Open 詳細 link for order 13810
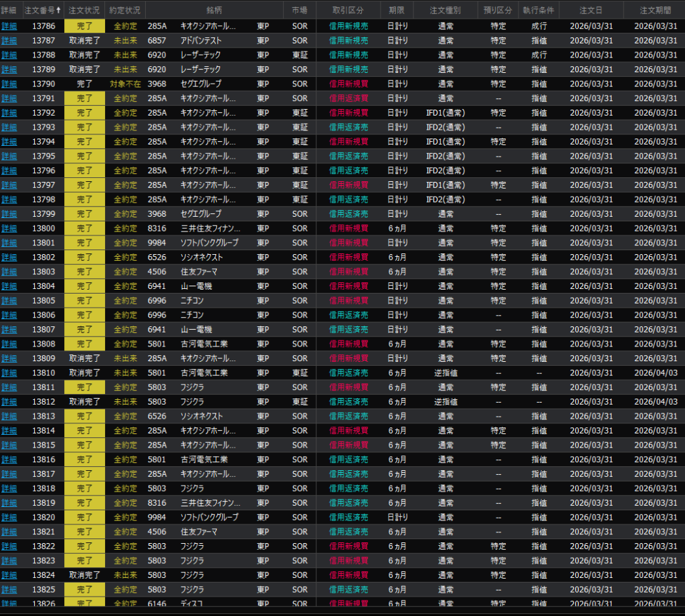 9,373
